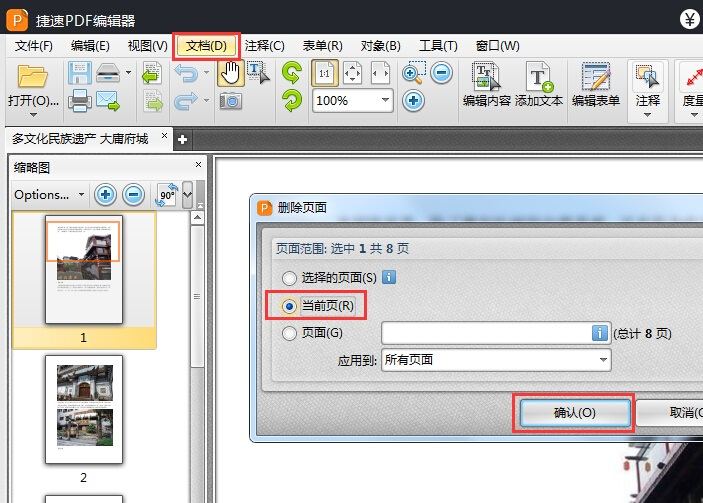
Task: Click the yen icon in title bar
Action: pyautogui.click(x=689, y=19)
